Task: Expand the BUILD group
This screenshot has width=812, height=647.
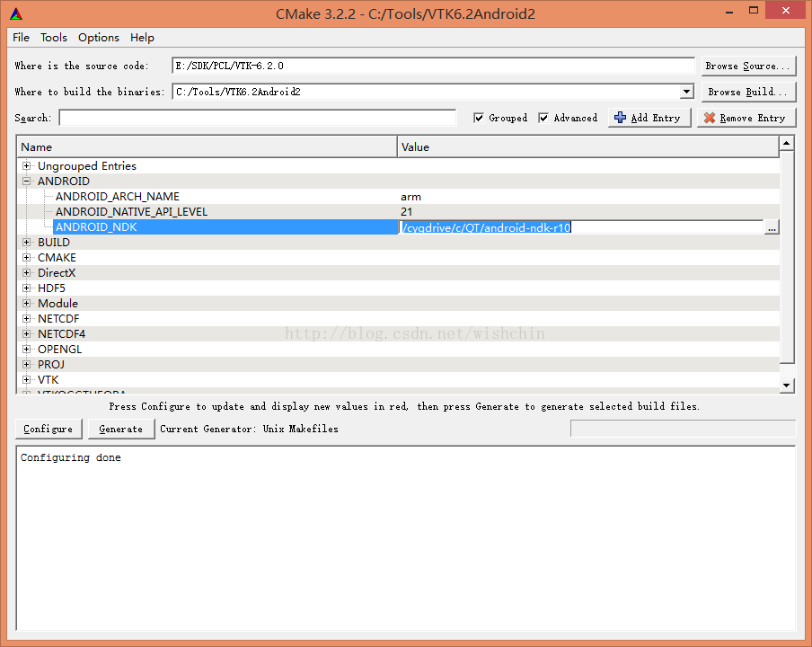Action: point(26,242)
